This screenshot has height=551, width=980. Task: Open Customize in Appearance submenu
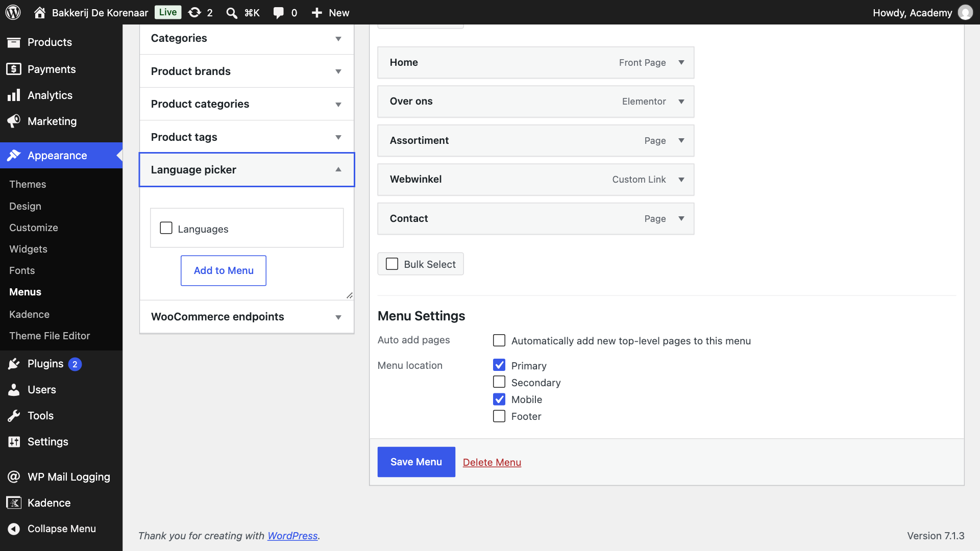(34, 228)
